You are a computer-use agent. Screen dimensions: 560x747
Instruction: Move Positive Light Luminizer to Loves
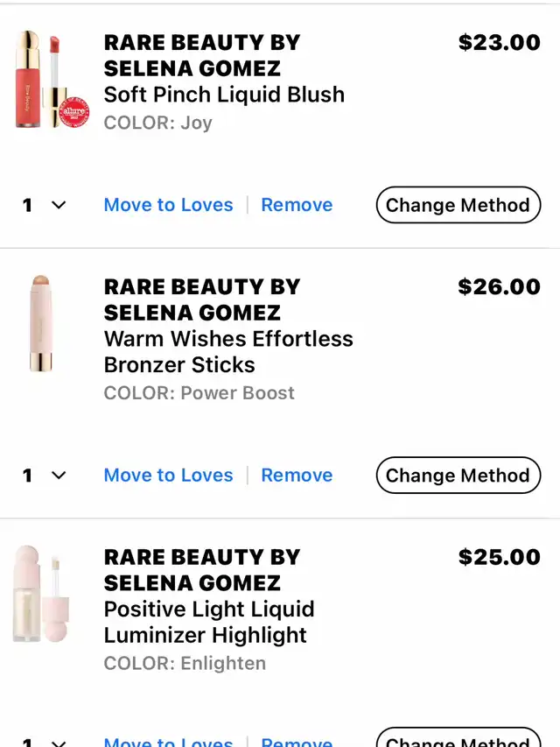coord(169,742)
